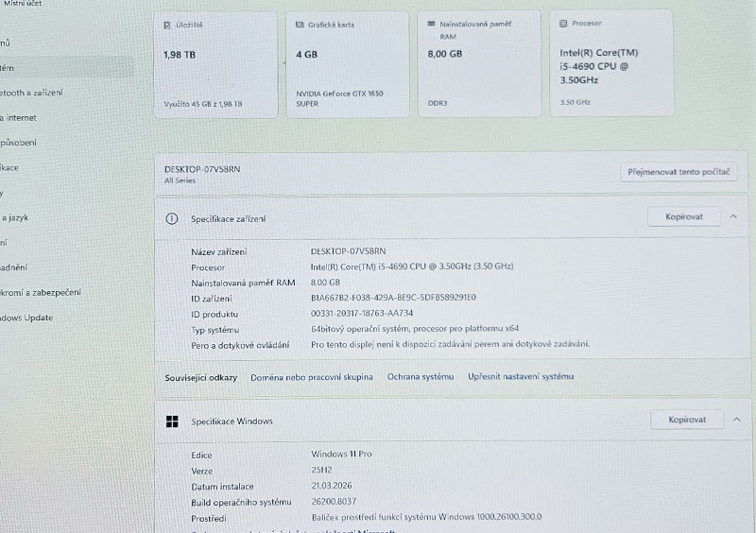Open the Procesor info card
Screen dimensions: 756x533
(611, 63)
